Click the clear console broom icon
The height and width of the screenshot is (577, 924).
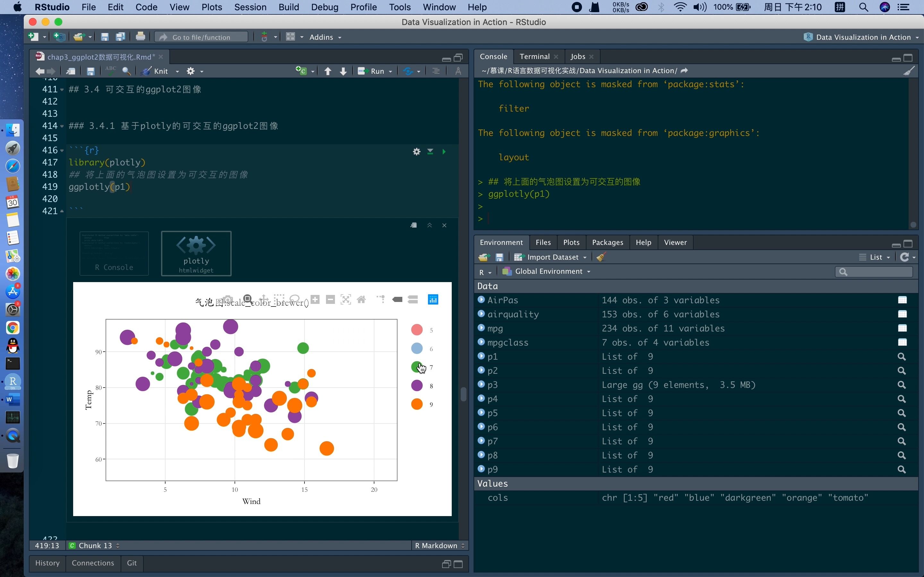click(x=909, y=71)
